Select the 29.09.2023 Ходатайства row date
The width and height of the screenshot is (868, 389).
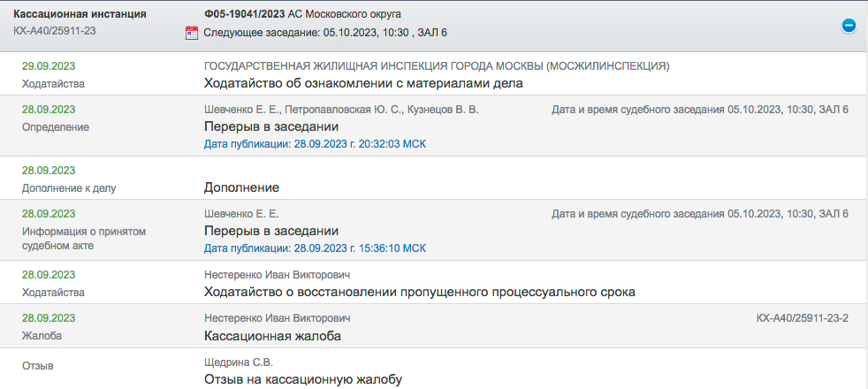(x=49, y=66)
